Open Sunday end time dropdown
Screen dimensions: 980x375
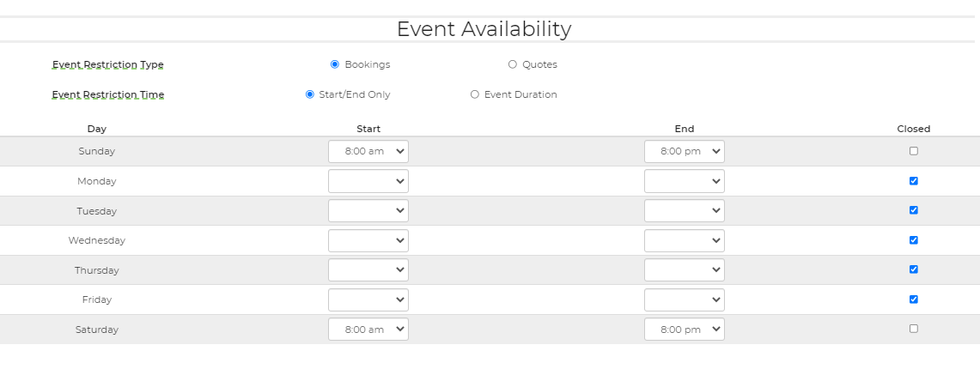pos(684,151)
